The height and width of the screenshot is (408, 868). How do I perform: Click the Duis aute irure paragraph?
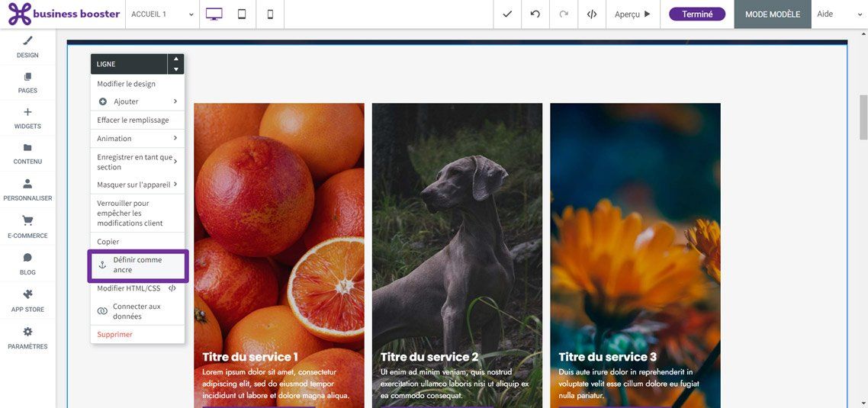click(x=628, y=384)
